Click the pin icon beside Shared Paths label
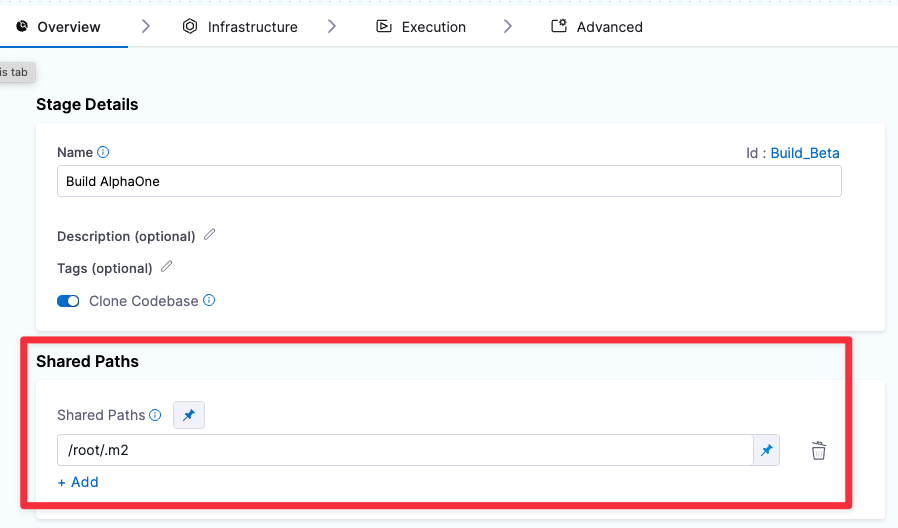 (x=189, y=415)
